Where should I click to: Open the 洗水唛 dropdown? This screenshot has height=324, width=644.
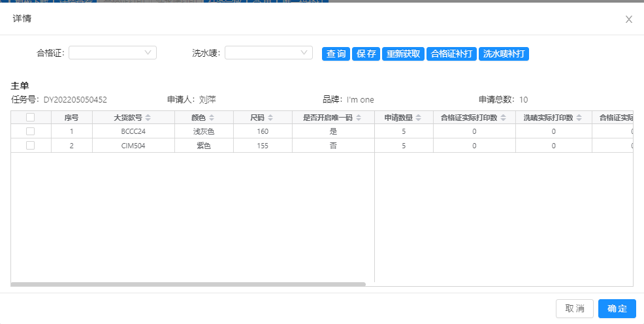click(x=268, y=53)
